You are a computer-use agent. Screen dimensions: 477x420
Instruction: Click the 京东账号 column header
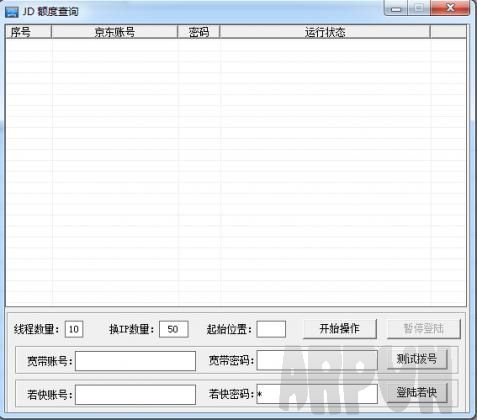pos(115,32)
